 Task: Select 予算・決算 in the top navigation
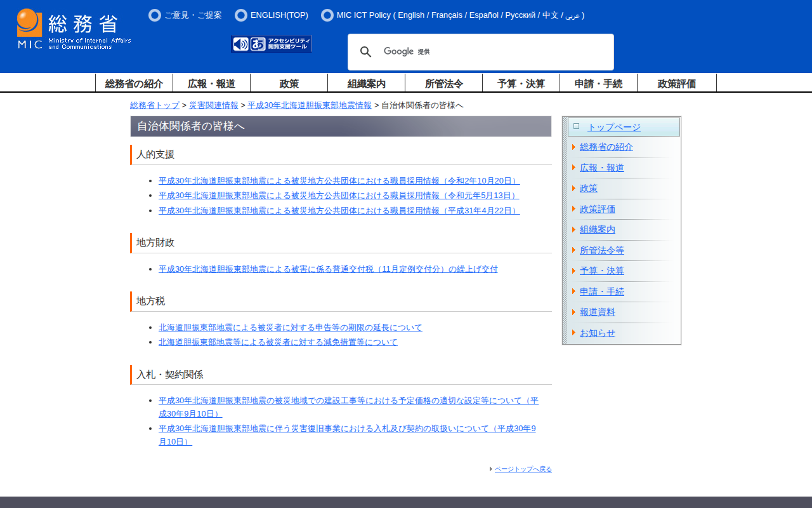(521, 84)
